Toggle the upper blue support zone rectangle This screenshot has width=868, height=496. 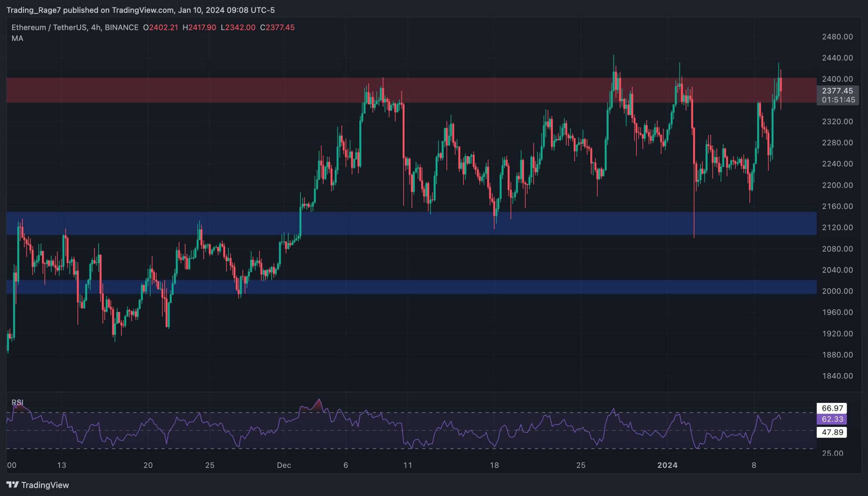pos(102,224)
